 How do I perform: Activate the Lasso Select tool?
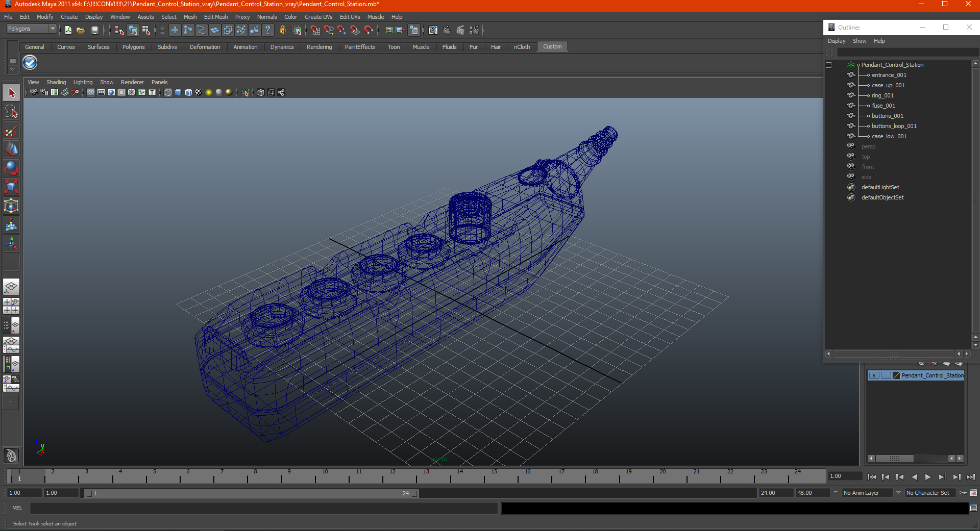[x=11, y=112]
